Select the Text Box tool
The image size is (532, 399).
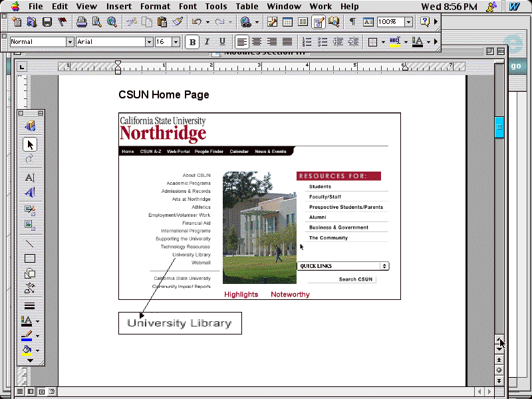30,178
